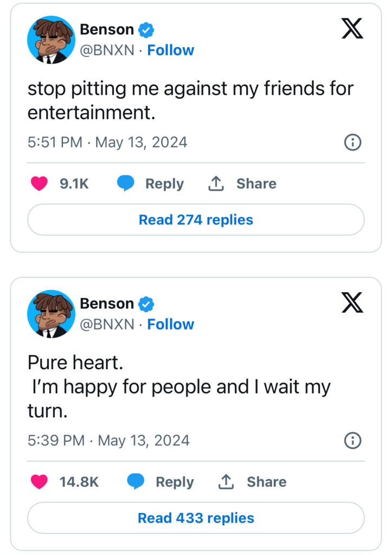The height and width of the screenshot is (555, 392).
Task: Open the '5:51 PM · May 13, 2024' timestamp
Action: coord(107,143)
